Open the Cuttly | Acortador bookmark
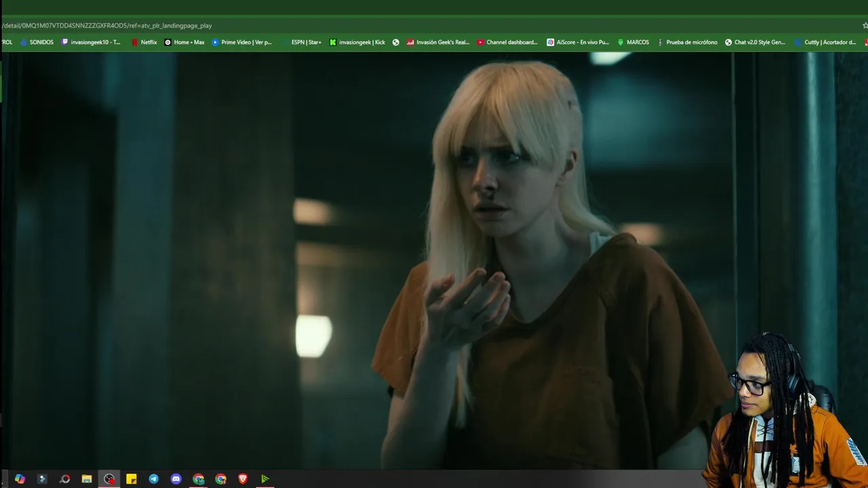 coord(825,42)
